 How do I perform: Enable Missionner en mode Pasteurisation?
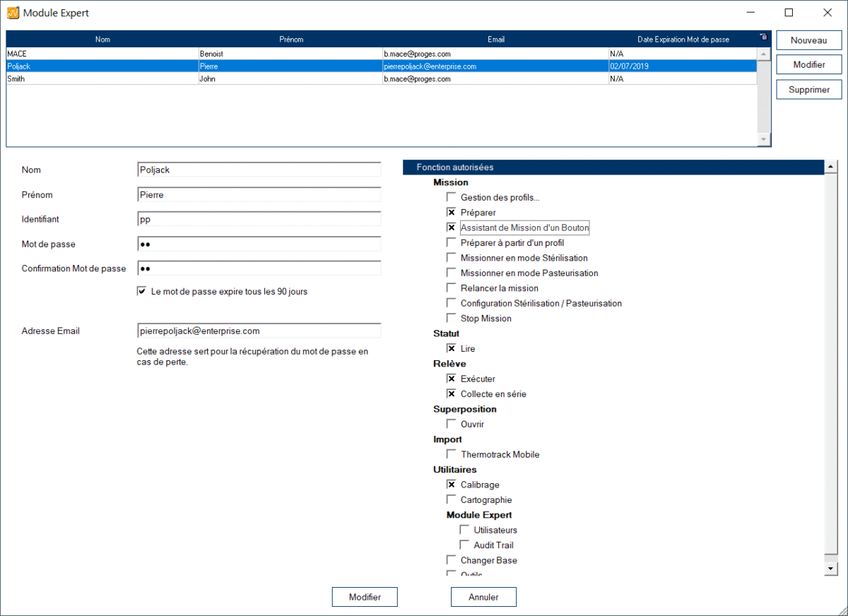[x=451, y=273]
